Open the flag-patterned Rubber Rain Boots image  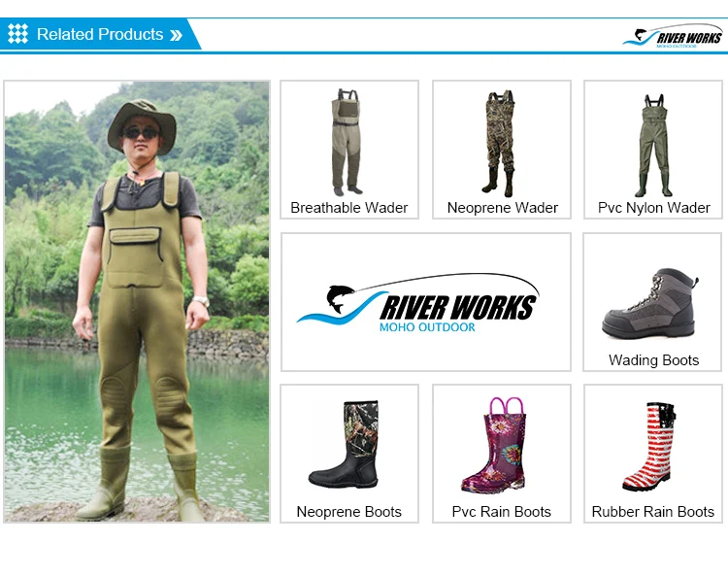pyautogui.click(x=650, y=446)
